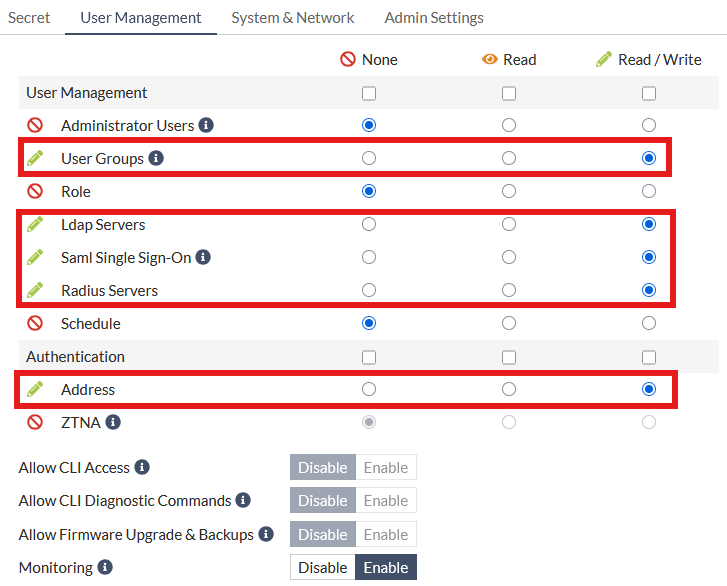This screenshot has height=586, width=727.
Task: Click info icon beside User Groups
Action: [156, 158]
